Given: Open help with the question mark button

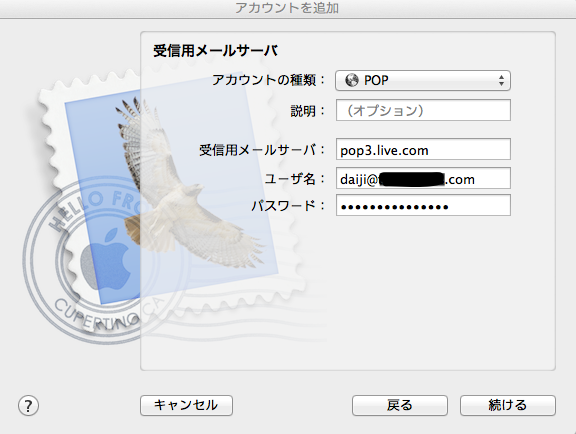Looking at the screenshot, I should pyautogui.click(x=28, y=405).
